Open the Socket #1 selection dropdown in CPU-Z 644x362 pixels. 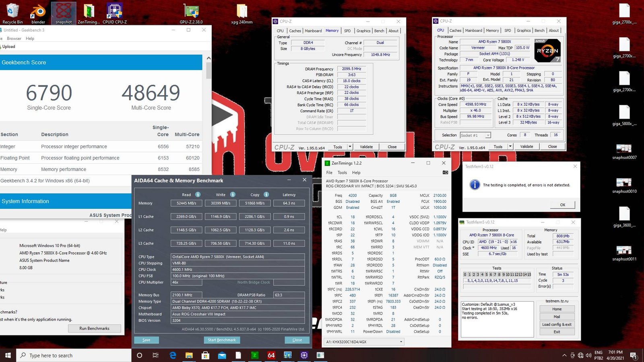point(487,135)
